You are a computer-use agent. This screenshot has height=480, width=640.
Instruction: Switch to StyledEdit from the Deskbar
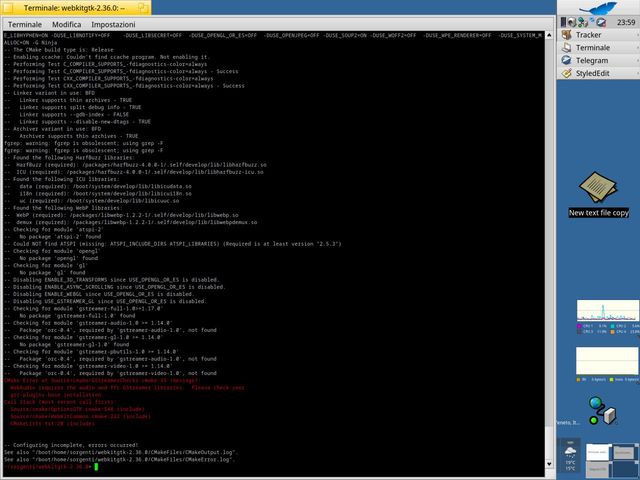[598, 73]
